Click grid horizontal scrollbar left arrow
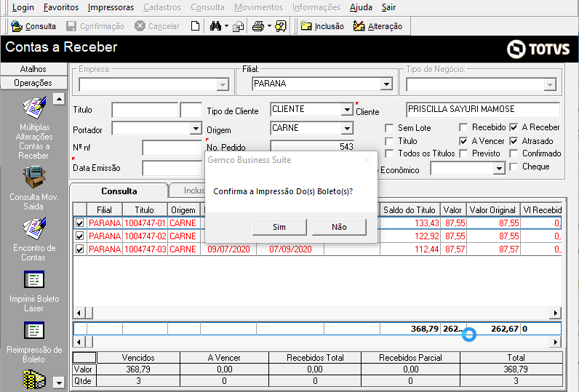Screen dimensions: 579x392 [x=79, y=313]
